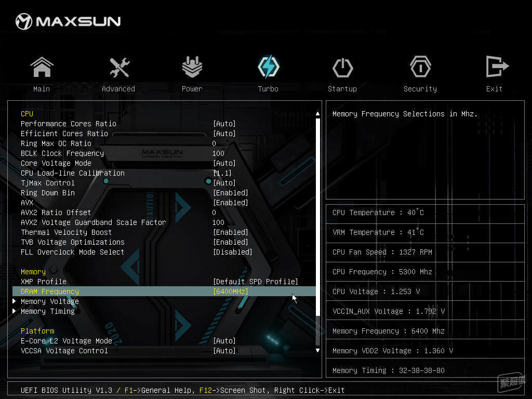Click the Exit door arrow icon
The height and width of the screenshot is (399, 532).
[497, 66]
